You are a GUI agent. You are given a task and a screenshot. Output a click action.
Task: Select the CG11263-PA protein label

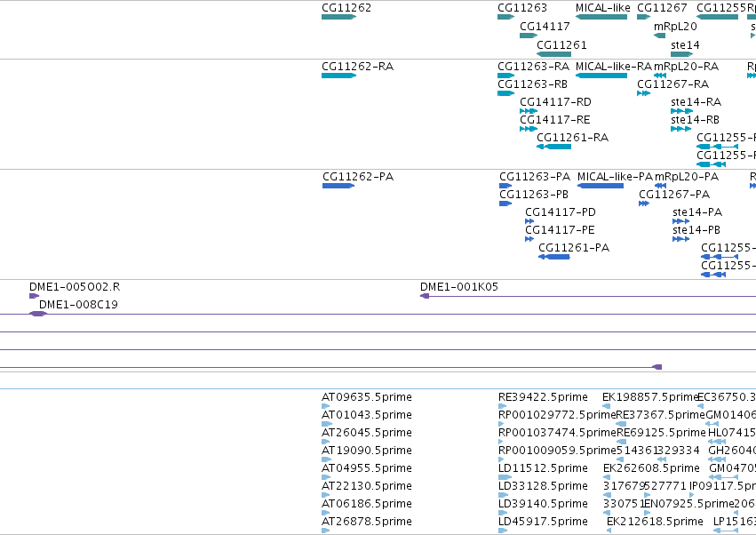535,177
